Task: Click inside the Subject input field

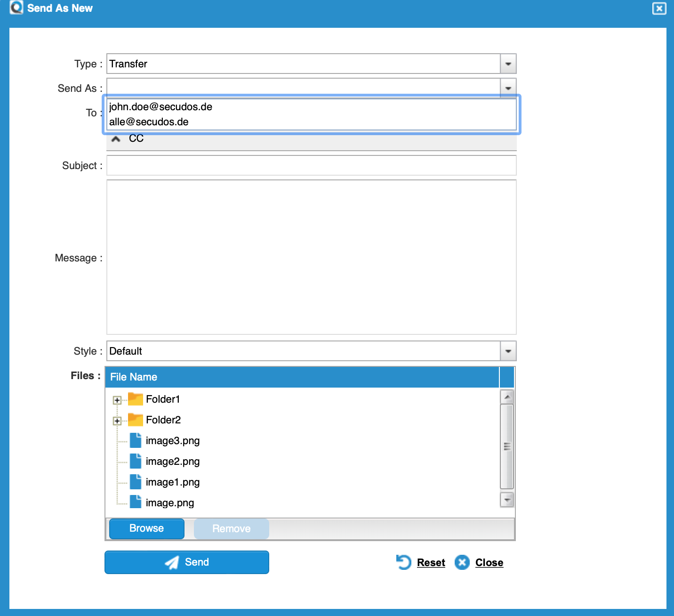Action: [311, 165]
